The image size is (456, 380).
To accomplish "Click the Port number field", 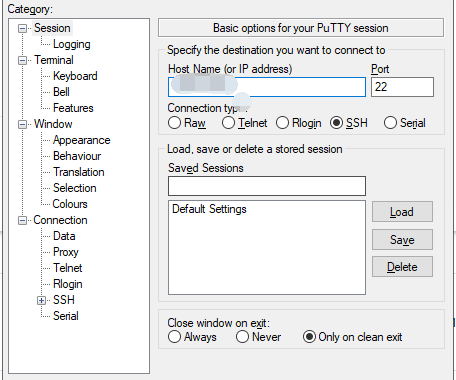I will (x=402, y=87).
